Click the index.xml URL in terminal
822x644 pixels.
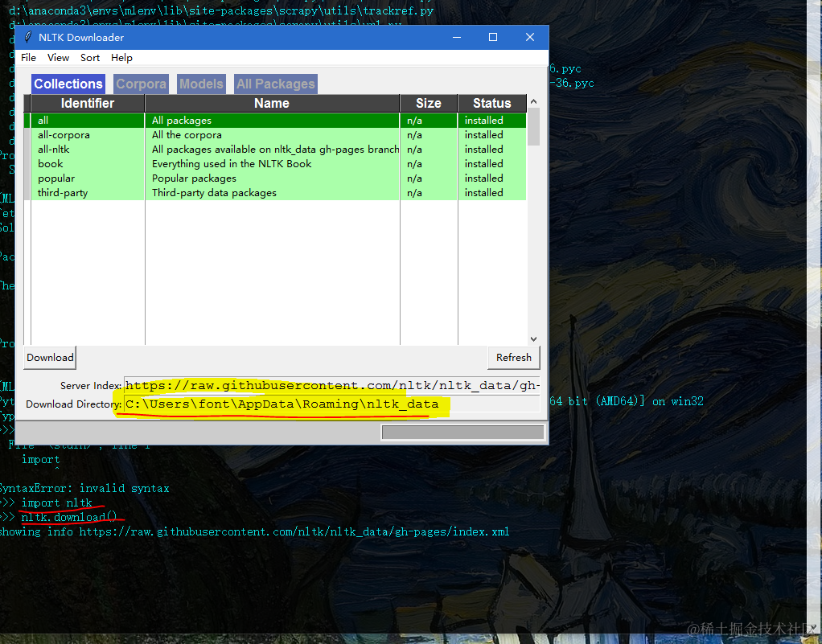point(294,532)
